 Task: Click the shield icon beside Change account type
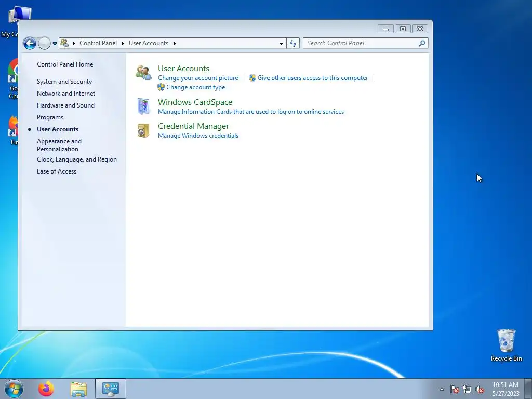[161, 87]
